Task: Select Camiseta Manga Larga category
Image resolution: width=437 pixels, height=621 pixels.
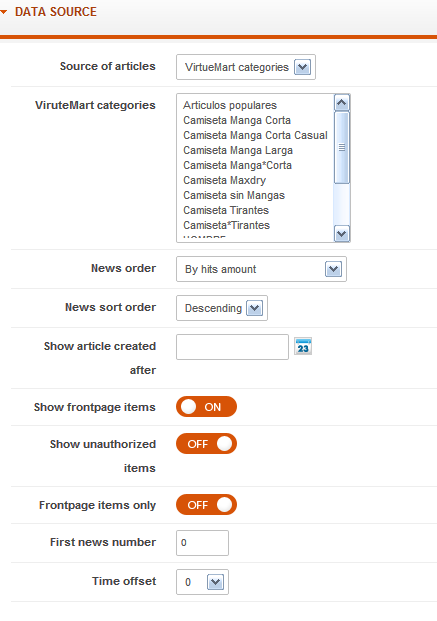Action: [238, 150]
